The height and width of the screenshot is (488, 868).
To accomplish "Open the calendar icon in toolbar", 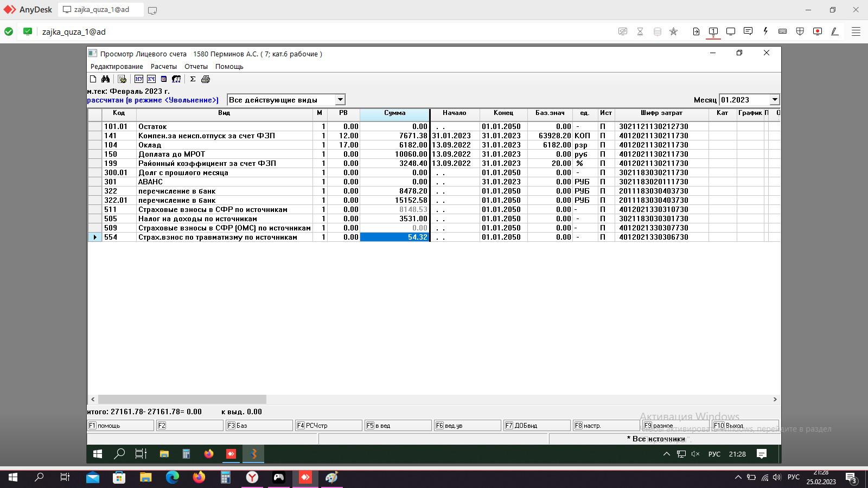I will click(x=164, y=79).
